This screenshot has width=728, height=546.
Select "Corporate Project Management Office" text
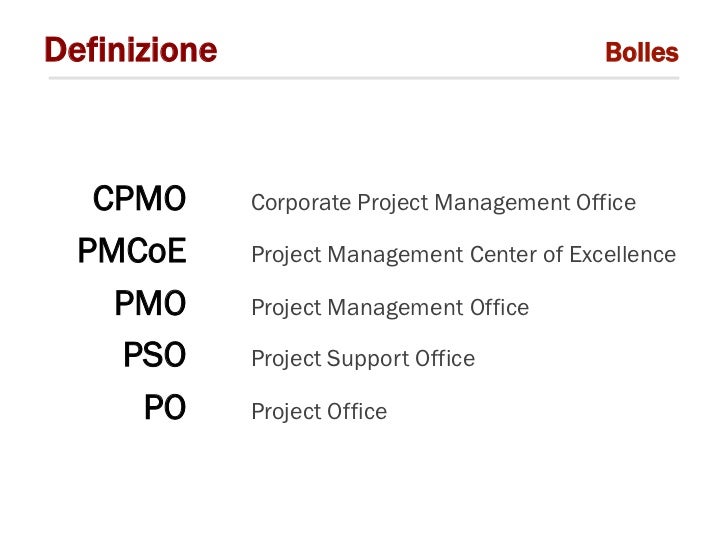443,203
